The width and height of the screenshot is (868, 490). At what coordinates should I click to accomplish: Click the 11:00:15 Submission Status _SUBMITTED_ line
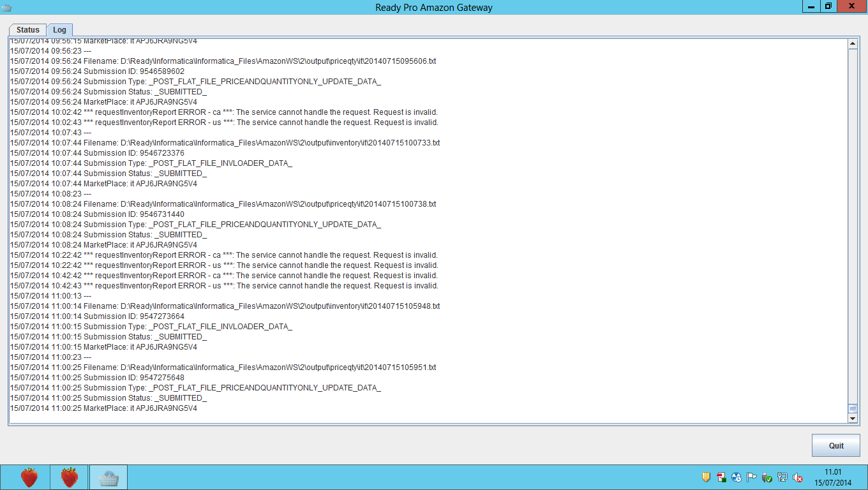tap(108, 337)
